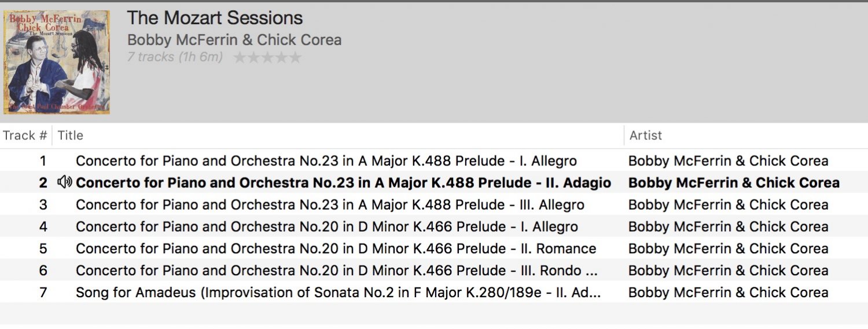Click the track number 5 cell
Image resolution: width=868 pixels, height=329 pixels.
[x=43, y=249]
